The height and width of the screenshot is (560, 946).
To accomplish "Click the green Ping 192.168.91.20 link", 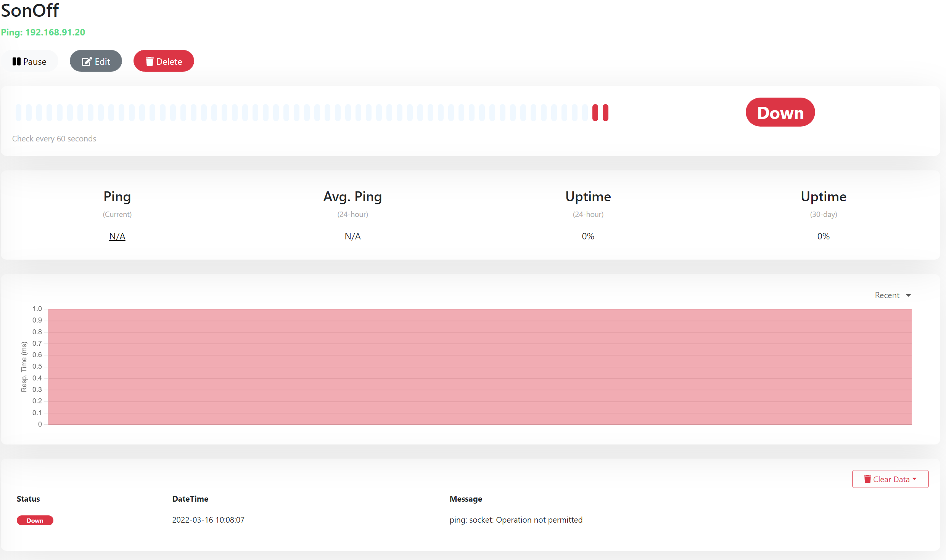I will pyautogui.click(x=43, y=32).
